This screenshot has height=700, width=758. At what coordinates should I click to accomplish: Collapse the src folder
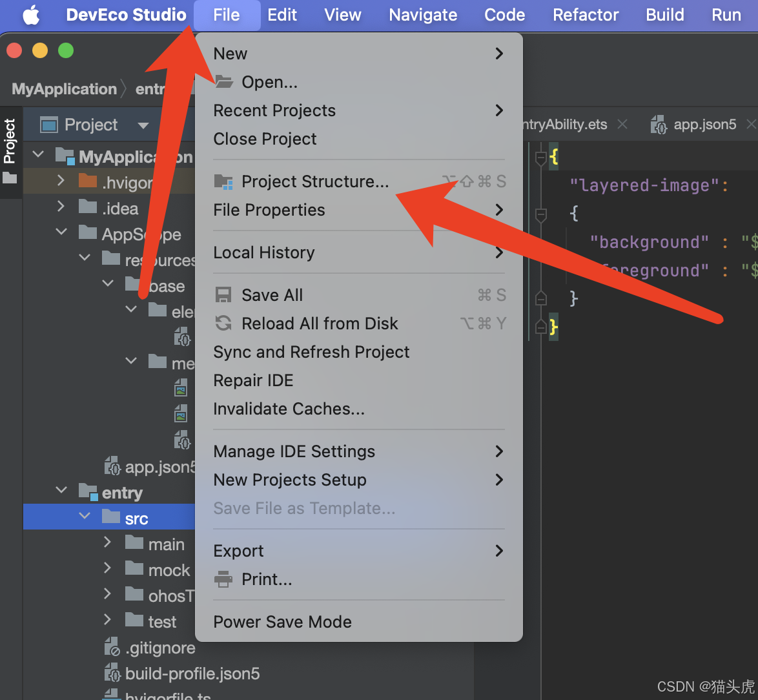tap(85, 516)
